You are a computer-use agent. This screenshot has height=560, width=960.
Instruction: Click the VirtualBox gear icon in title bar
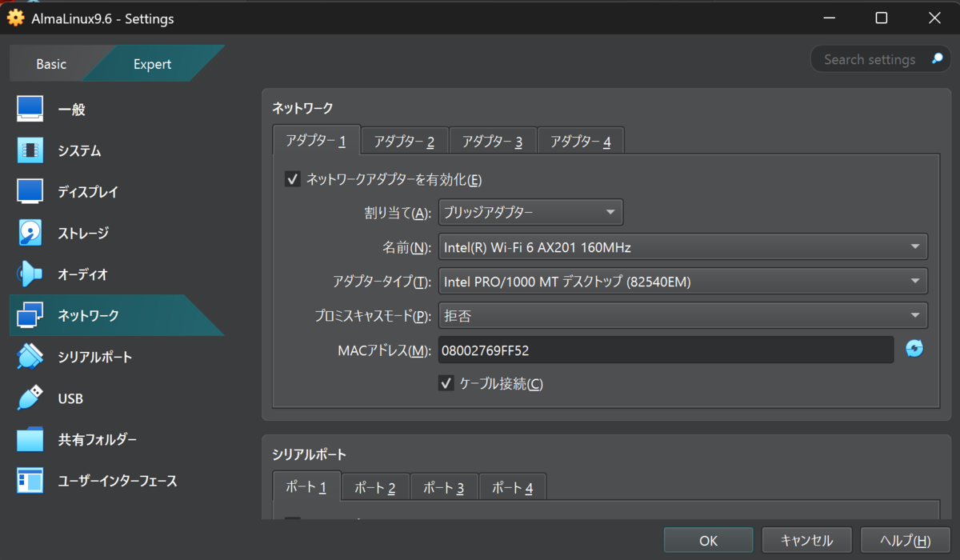pyautogui.click(x=14, y=18)
